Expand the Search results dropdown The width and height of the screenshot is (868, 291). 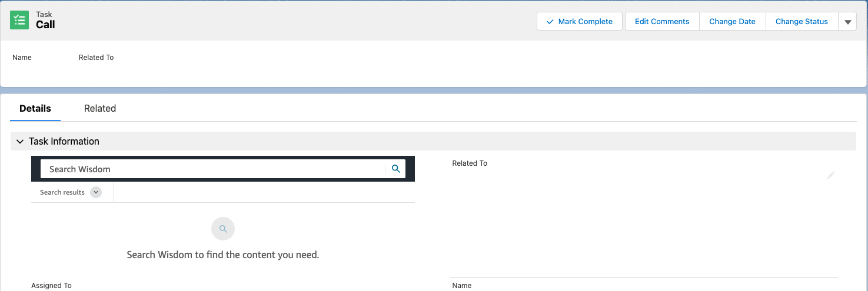click(96, 192)
